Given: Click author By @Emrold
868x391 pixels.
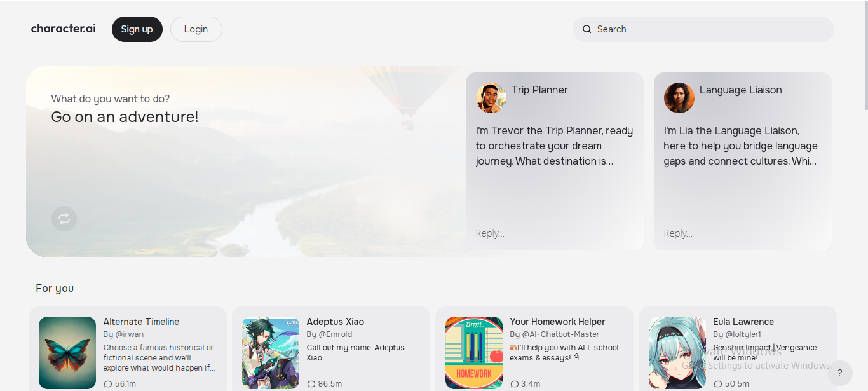Looking at the screenshot, I should [x=329, y=334].
